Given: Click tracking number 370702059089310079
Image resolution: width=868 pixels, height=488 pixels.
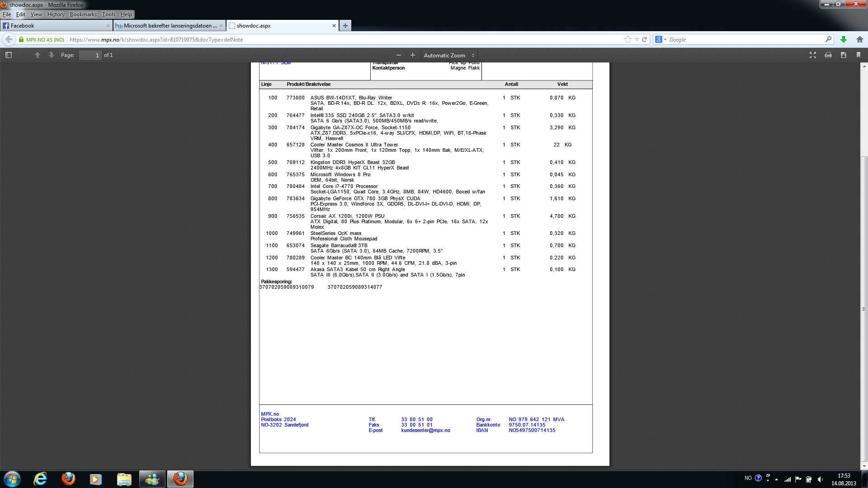Looking at the screenshot, I should [x=287, y=287].
